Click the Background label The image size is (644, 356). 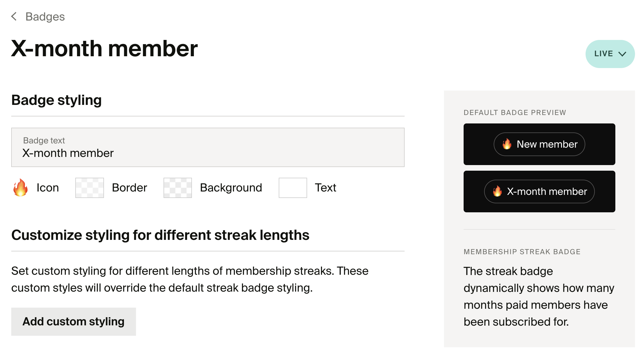click(x=231, y=188)
